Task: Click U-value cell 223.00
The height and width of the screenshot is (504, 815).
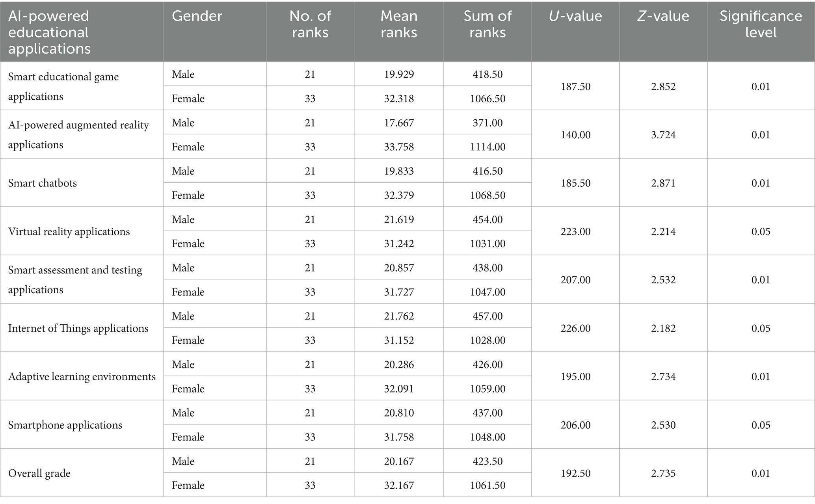Action: click(575, 231)
